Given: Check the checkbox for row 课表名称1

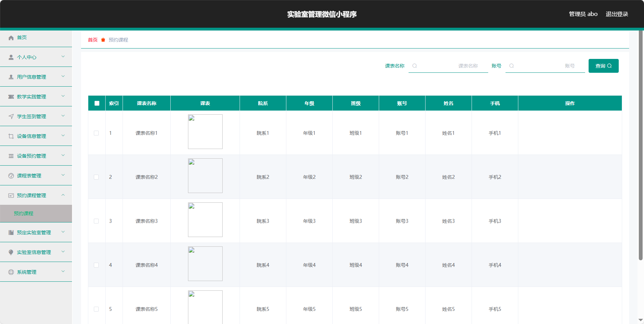Looking at the screenshot, I should [x=96, y=133].
